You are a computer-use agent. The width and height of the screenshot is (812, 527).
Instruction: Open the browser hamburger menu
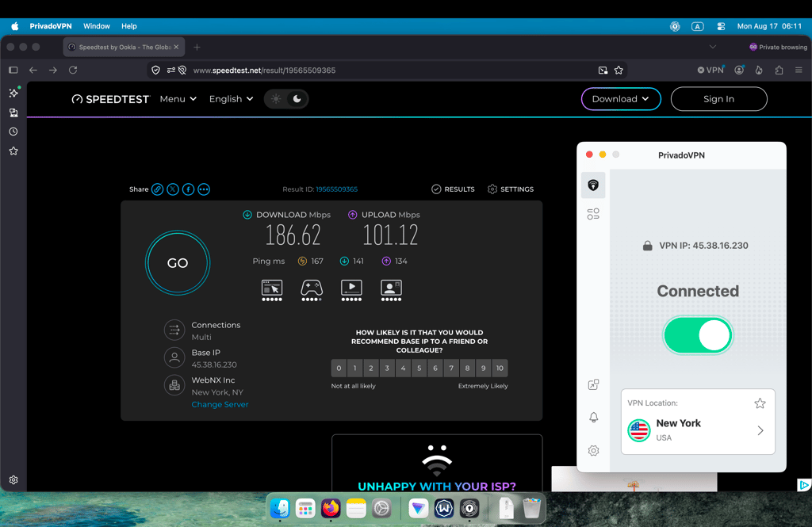pos(799,70)
